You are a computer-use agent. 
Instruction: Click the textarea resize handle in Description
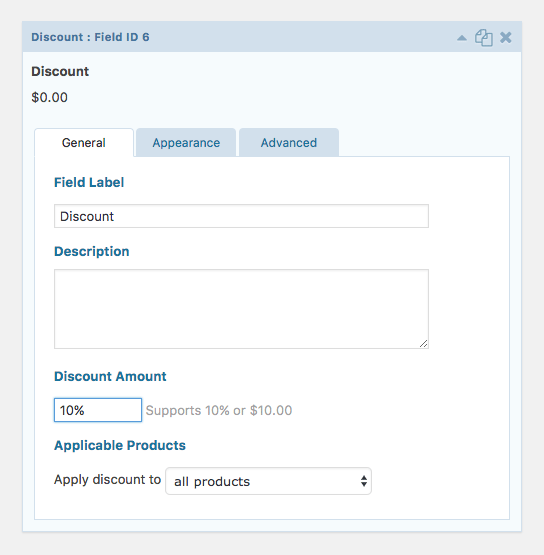coord(423,343)
